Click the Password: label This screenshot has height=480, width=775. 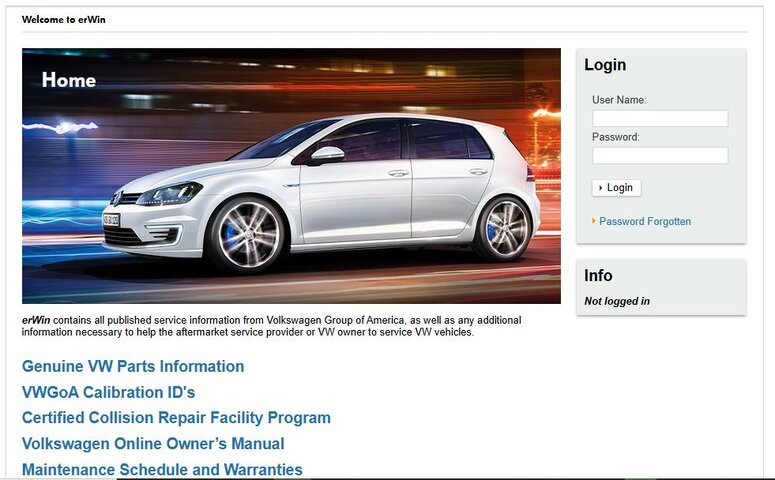616,137
